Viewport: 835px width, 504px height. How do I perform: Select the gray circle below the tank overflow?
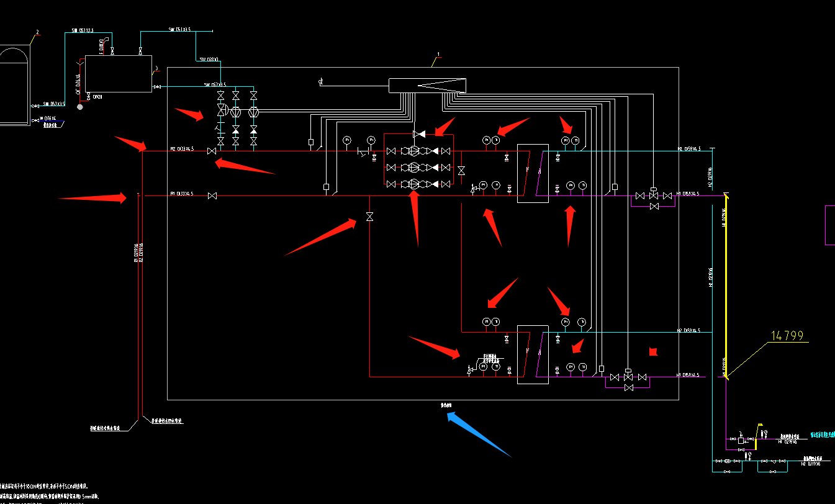79,107
